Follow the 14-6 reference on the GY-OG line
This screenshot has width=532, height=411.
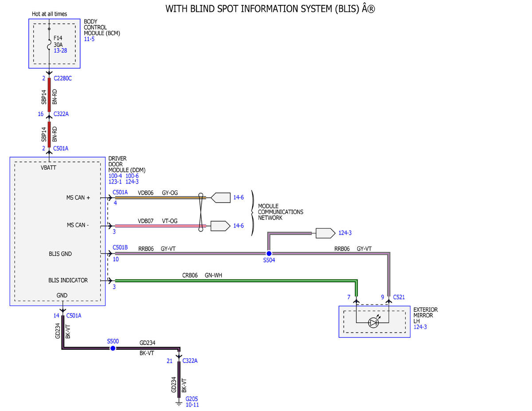tap(239, 198)
